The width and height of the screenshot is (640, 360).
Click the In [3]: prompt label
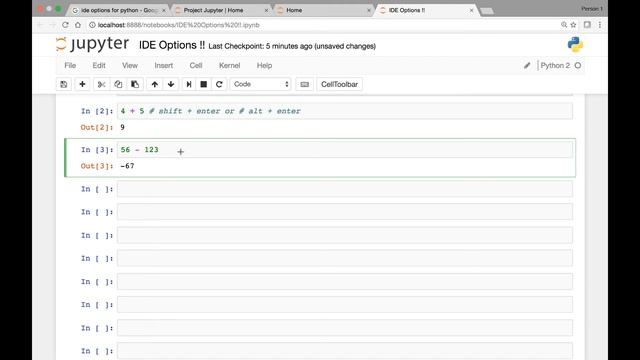coord(97,150)
